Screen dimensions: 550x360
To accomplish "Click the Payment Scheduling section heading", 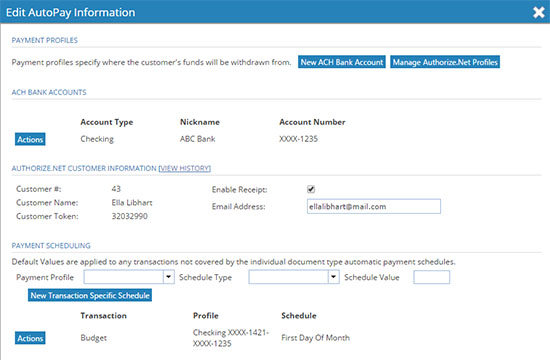I will [51, 246].
